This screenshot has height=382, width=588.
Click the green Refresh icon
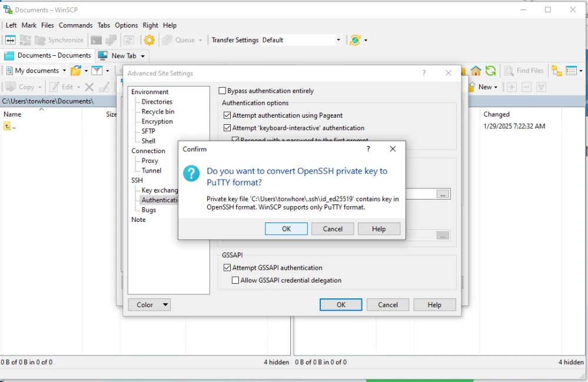pos(490,71)
